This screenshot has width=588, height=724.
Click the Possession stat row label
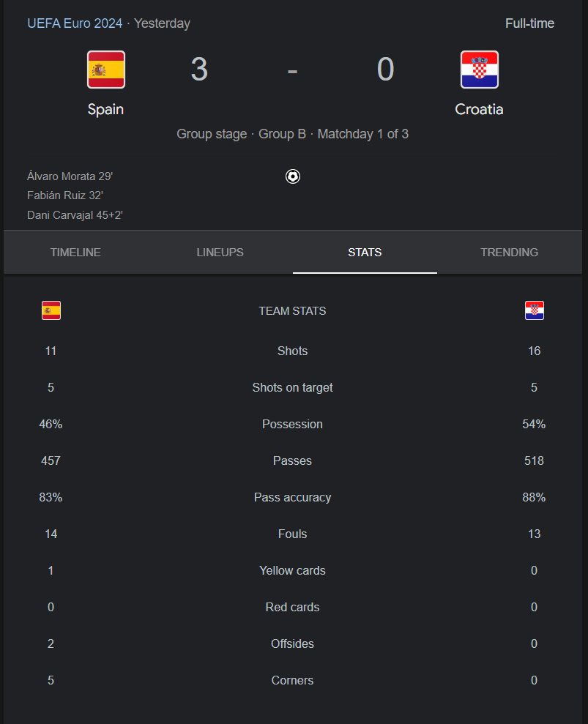click(x=292, y=424)
